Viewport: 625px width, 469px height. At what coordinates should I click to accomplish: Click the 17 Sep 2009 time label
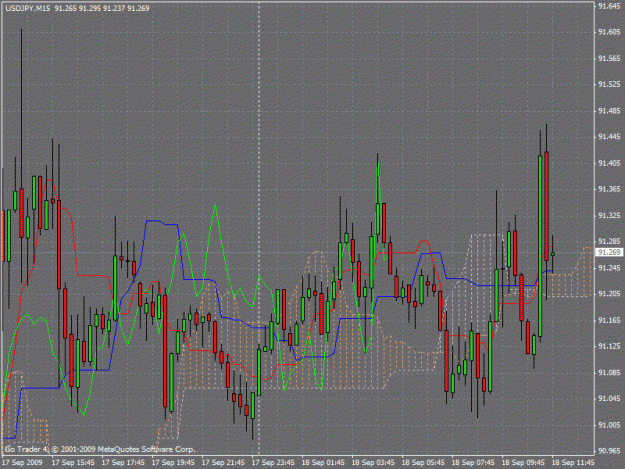(22, 463)
